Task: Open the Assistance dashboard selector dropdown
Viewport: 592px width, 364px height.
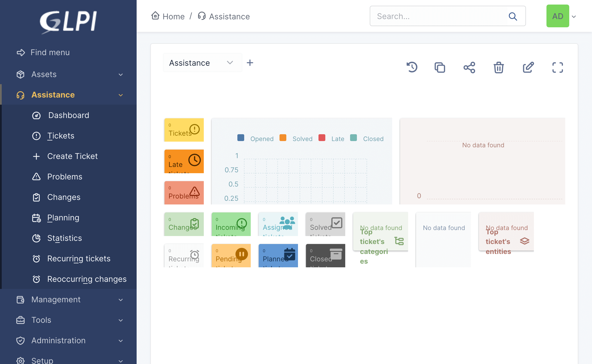Action: pyautogui.click(x=202, y=63)
